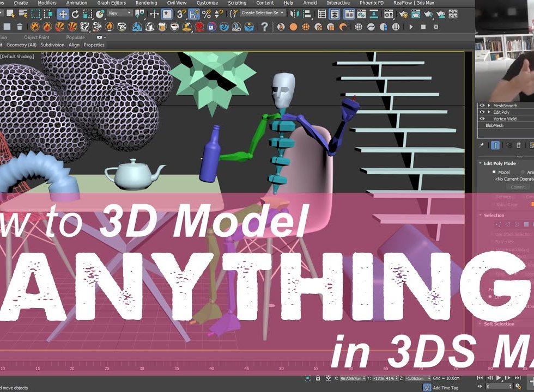
Task: Play the animation
Action: point(499,378)
